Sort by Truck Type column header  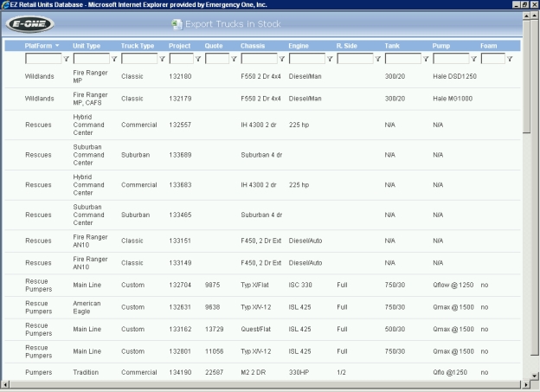138,46
